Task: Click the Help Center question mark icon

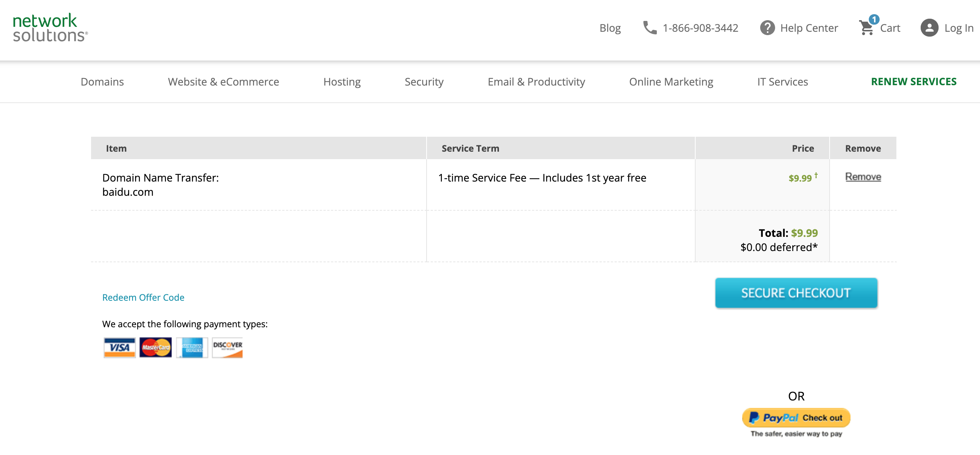Action: point(767,28)
